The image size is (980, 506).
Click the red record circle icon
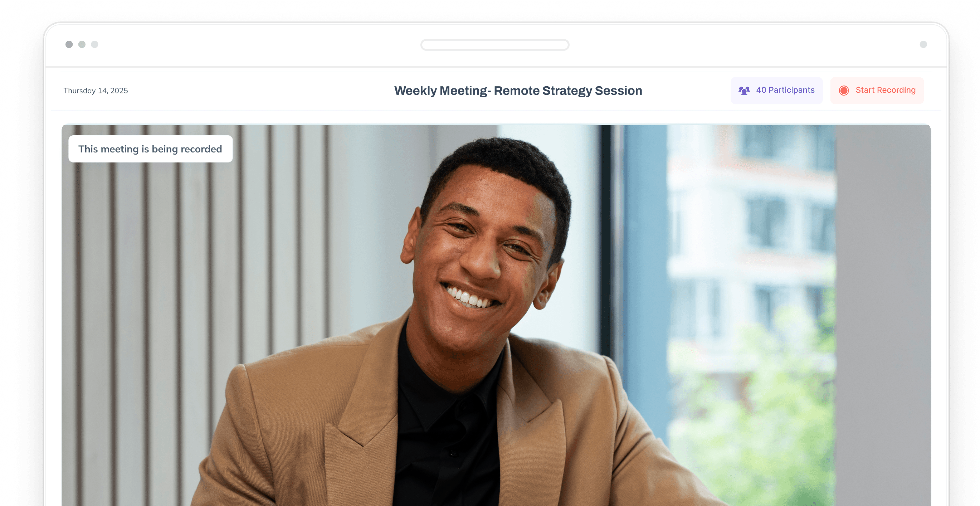(x=843, y=91)
